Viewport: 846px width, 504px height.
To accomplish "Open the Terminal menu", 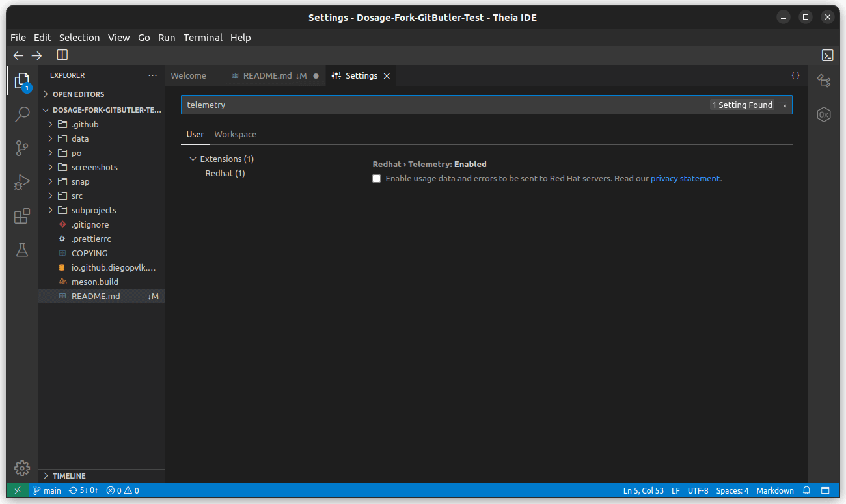I will point(202,37).
